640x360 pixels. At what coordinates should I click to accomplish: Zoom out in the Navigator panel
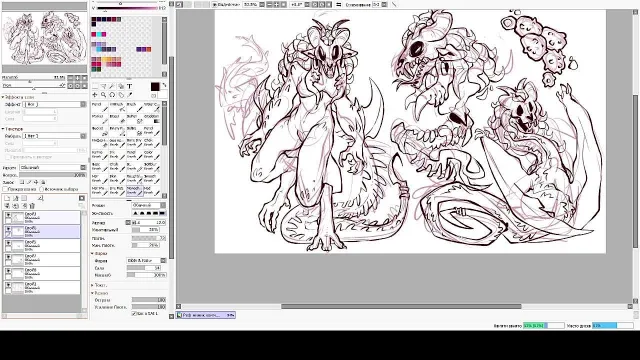(70, 78)
